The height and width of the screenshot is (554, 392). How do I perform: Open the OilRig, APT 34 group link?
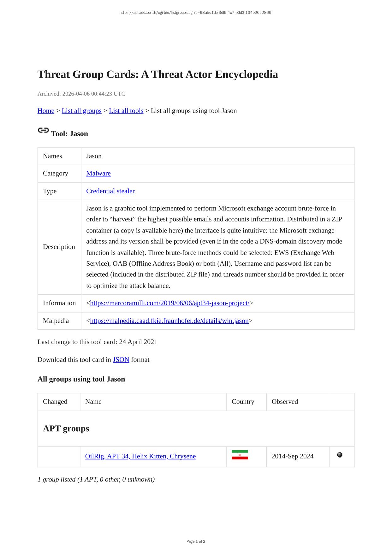click(x=140, y=456)
